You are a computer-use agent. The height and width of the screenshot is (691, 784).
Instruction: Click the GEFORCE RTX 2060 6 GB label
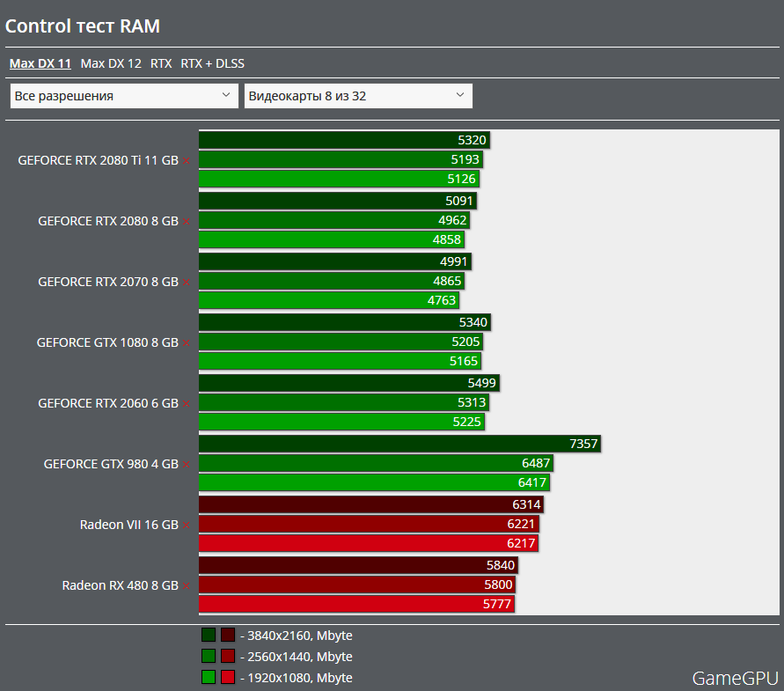click(108, 403)
